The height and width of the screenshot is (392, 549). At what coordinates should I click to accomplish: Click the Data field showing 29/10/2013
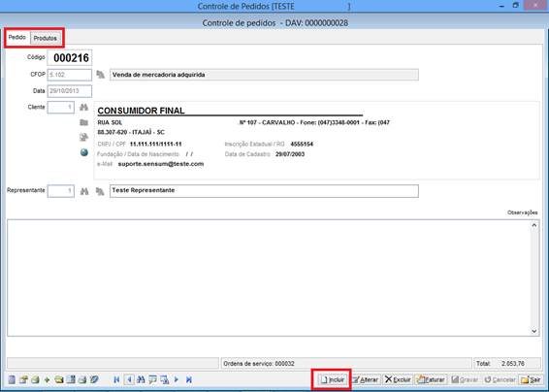click(x=70, y=91)
